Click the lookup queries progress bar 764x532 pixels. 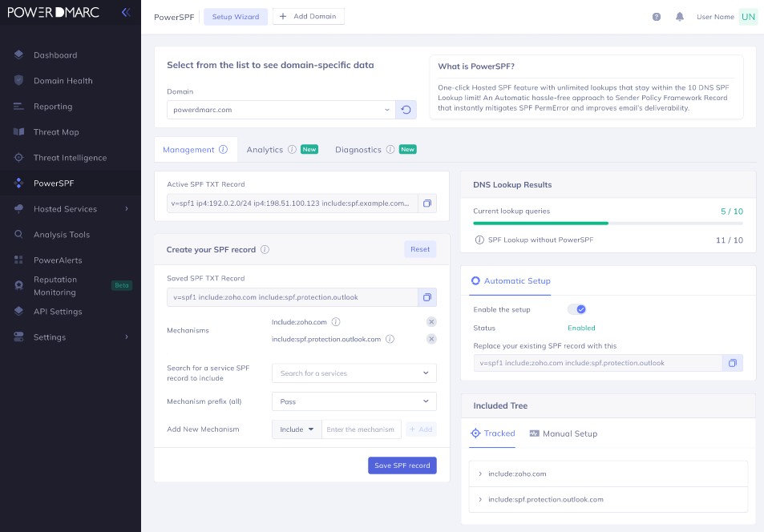click(608, 223)
